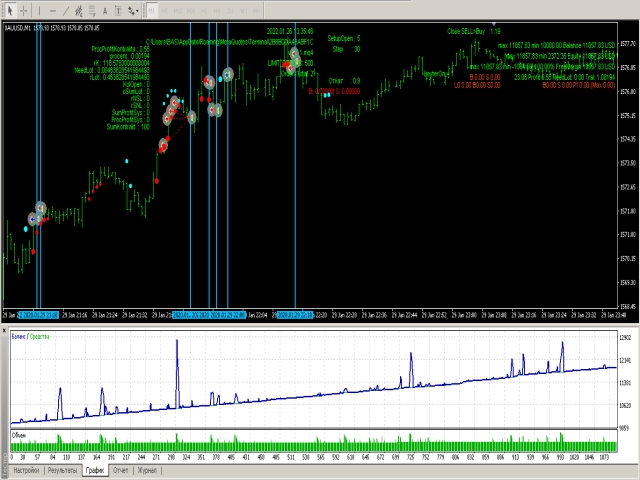Close the strategy tester panel
The image size is (640, 480).
pos(4,329)
